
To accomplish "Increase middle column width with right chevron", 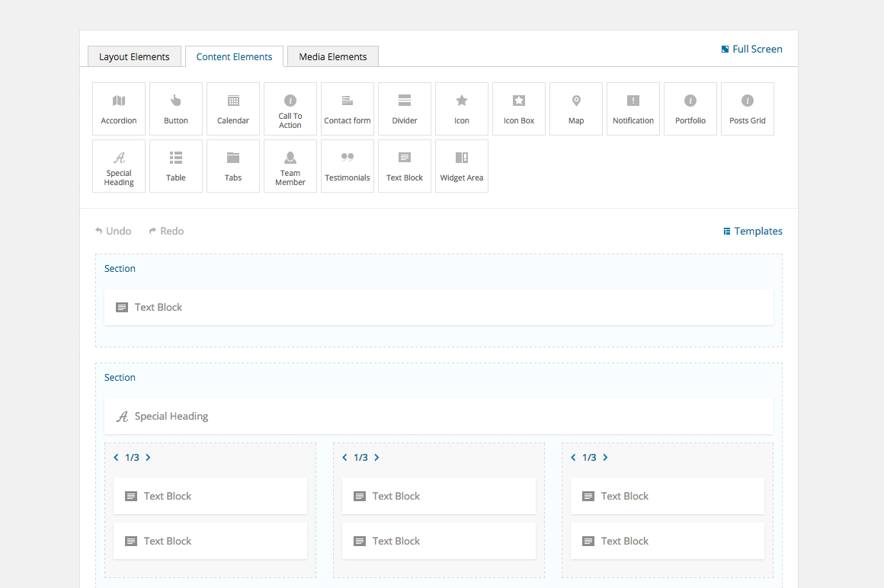I will pos(376,458).
